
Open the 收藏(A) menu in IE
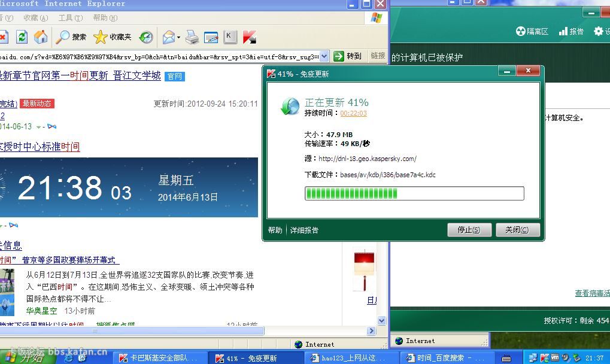(x=35, y=18)
